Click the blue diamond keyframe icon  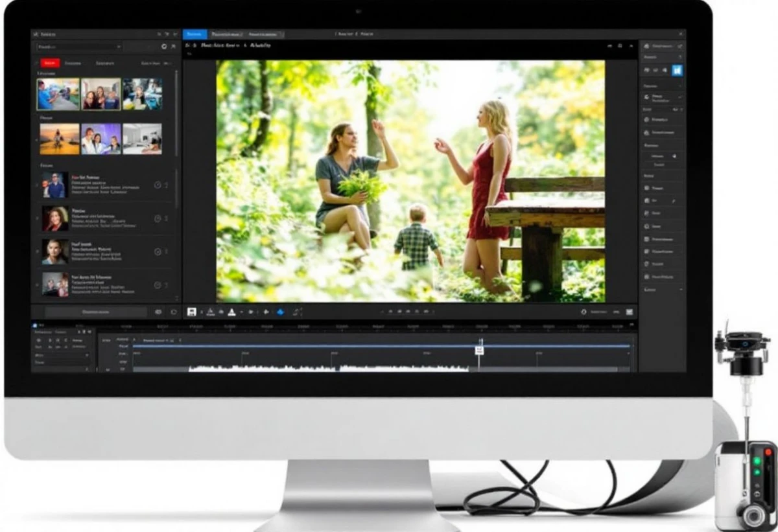280,312
